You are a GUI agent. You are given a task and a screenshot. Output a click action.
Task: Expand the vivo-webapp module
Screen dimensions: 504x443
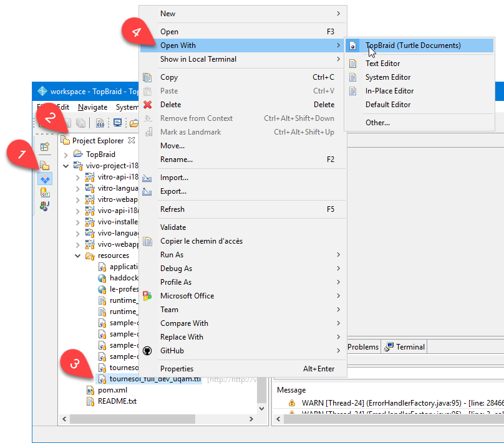(x=77, y=245)
